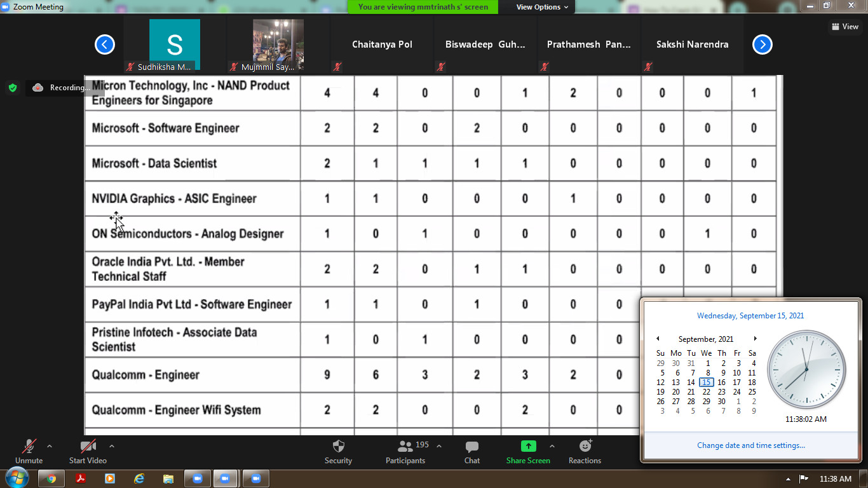Click Change date and time settings link
The image size is (868, 488).
750,445
